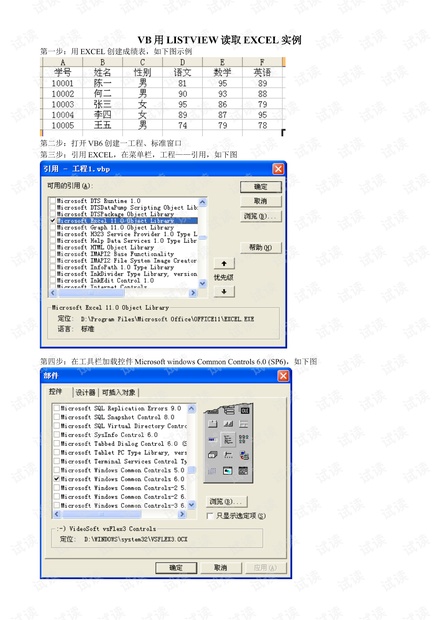This screenshot has width=440, height=620.
Task: Click 浏览(B)... in the 部件 dialog
Action: (227, 502)
